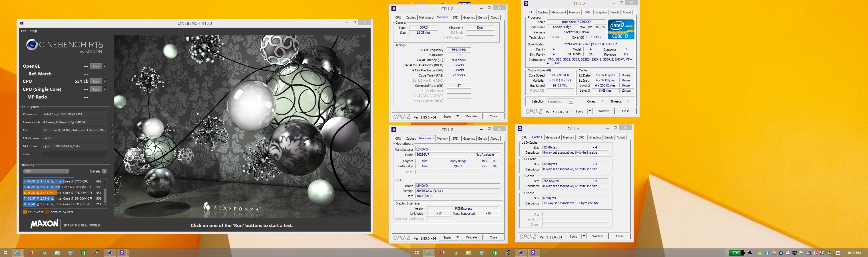Open Windows Store on the taskbar below Cinebench
This screenshot has height=257, width=868.
click(84, 253)
